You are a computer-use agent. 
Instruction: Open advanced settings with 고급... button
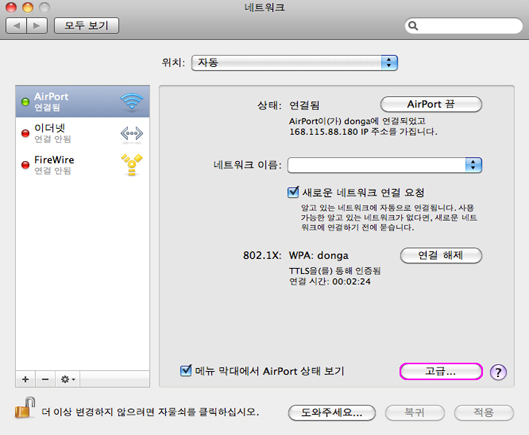point(441,372)
